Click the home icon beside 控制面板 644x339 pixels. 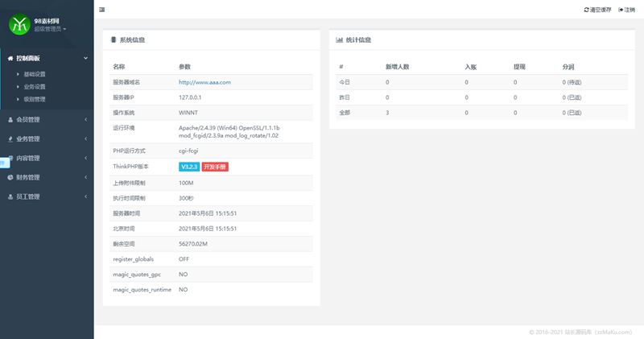click(10, 58)
